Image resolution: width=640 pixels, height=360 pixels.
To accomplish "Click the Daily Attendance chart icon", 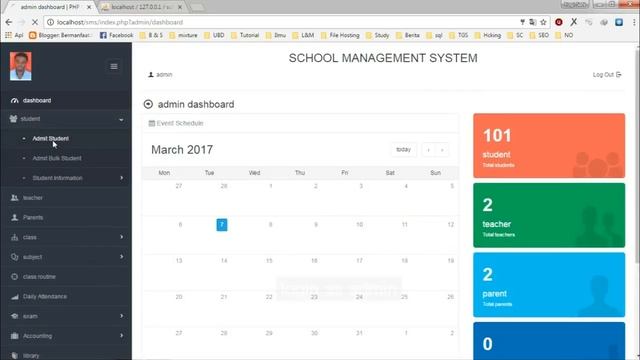I will [15, 297].
